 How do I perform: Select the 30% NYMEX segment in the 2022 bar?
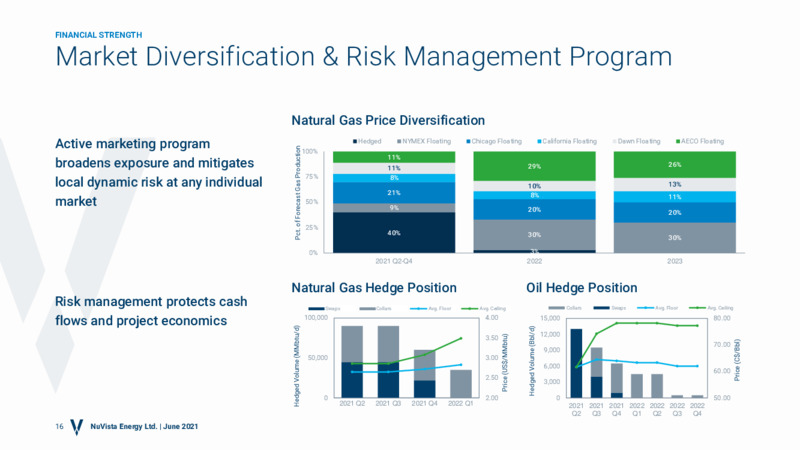click(x=534, y=235)
